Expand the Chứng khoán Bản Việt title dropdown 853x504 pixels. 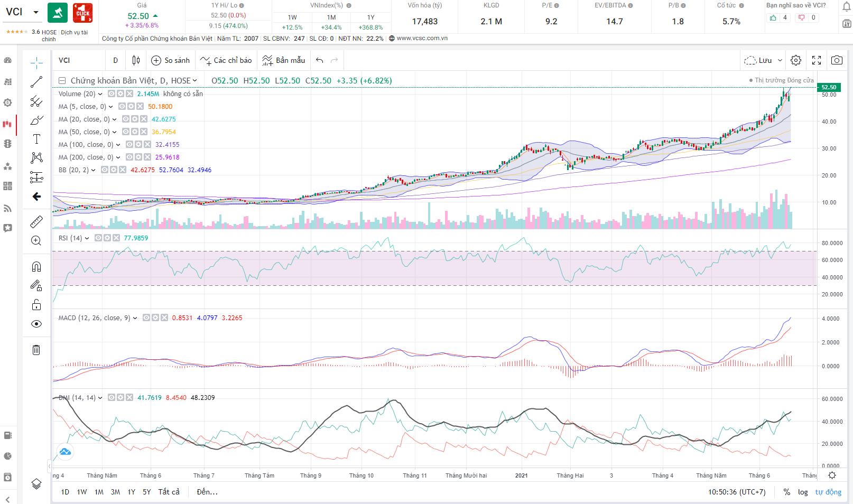tap(195, 80)
